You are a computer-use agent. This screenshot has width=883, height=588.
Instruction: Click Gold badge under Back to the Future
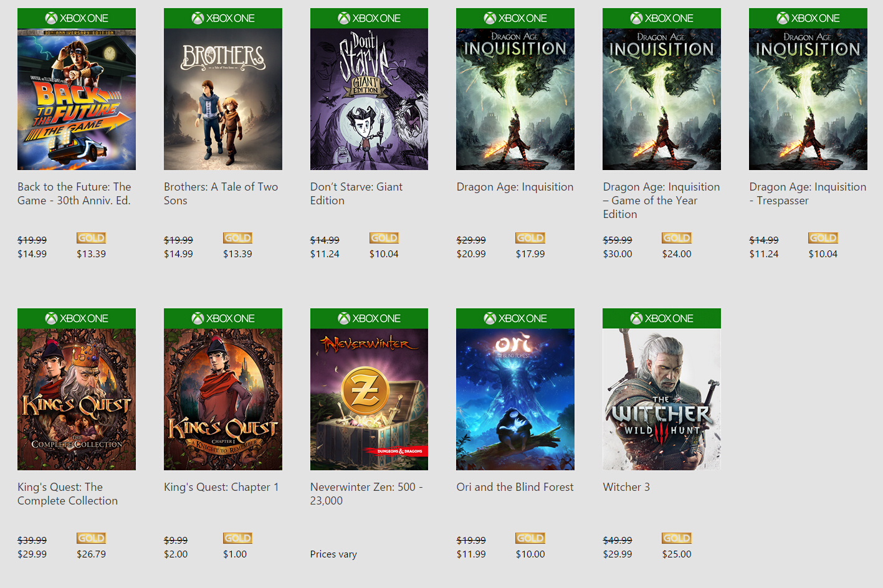92,238
